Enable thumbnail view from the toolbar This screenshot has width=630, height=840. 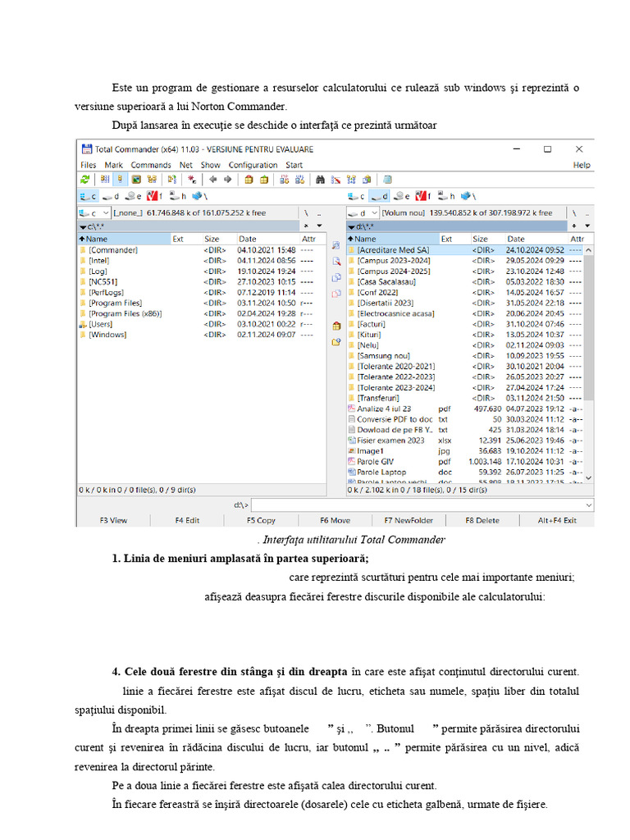[136, 180]
